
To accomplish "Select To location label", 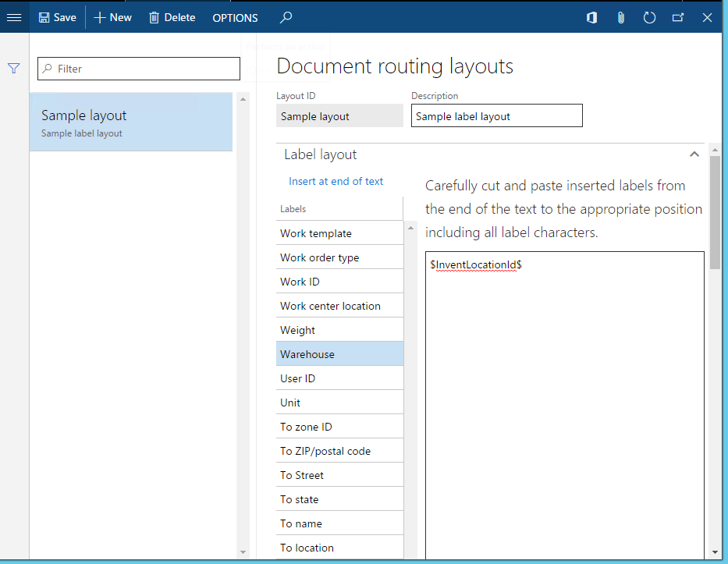I will pos(339,547).
